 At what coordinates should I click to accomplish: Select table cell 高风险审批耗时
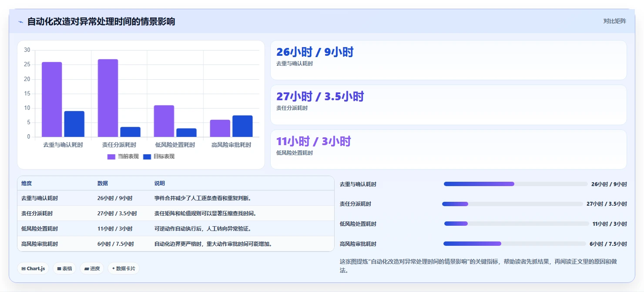40,244
